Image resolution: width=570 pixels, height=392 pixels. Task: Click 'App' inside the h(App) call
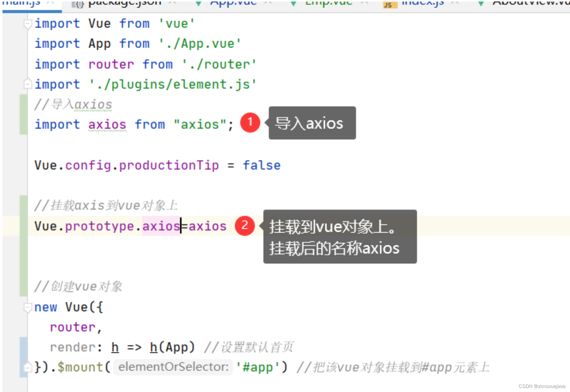click(177, 348)
